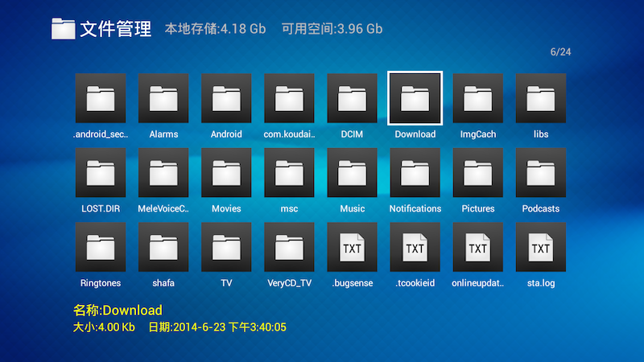Click the 名称:Download detail line
This screenshot has width=644, height=362.
(118, 311)
